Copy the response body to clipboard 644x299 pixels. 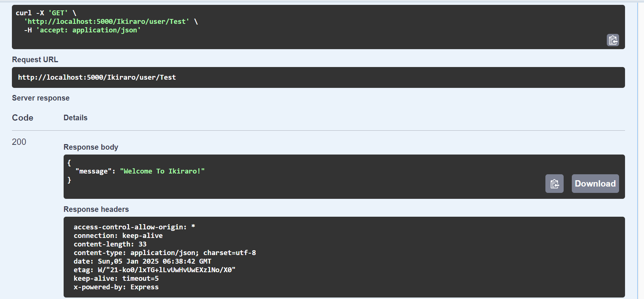coord(554,184)
